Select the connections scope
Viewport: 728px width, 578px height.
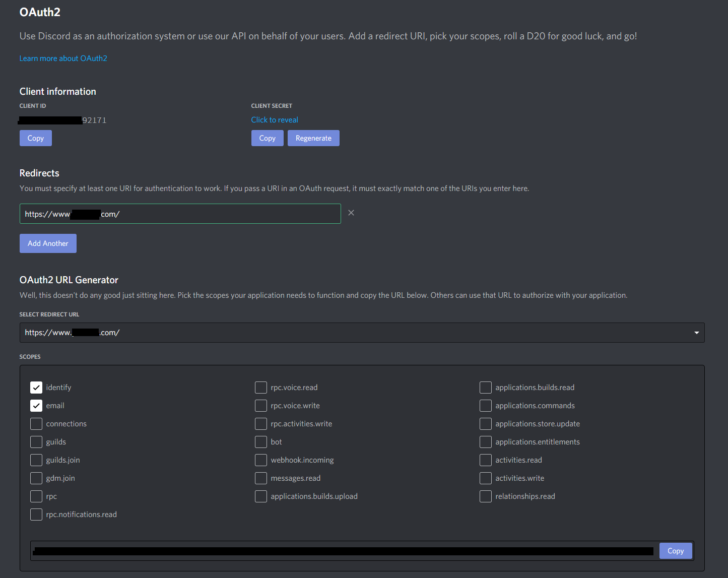36,423
